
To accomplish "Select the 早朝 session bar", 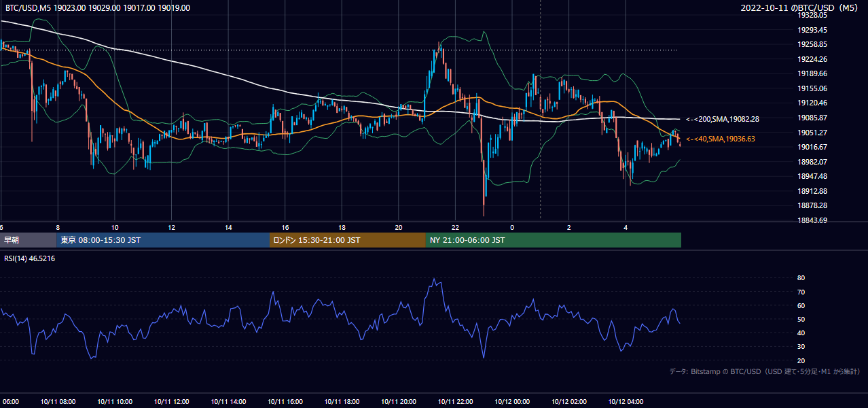I will [x=29, y=240].
